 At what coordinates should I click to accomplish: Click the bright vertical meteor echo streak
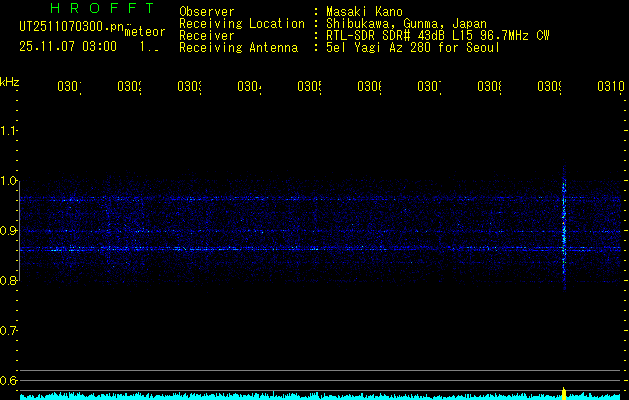(x=564, y=227)
